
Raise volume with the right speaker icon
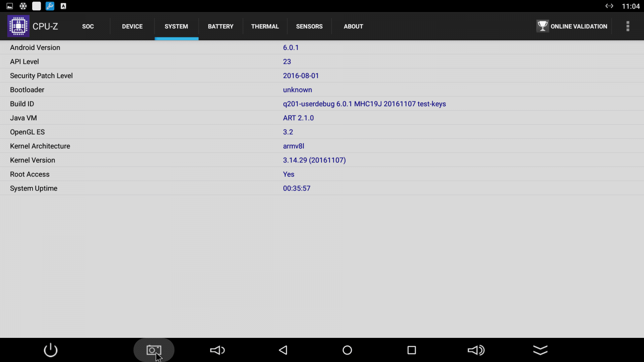tap(476, 350)
